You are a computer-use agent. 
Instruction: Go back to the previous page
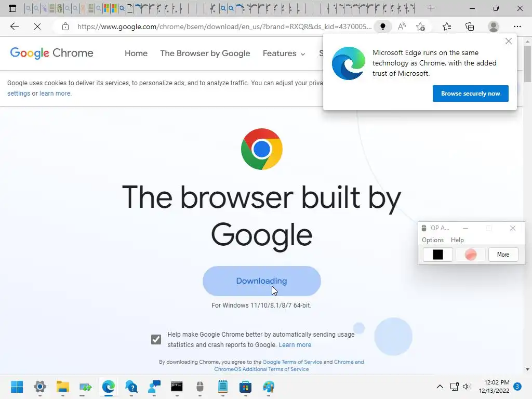pyautogui.click(x=14, y=26)
